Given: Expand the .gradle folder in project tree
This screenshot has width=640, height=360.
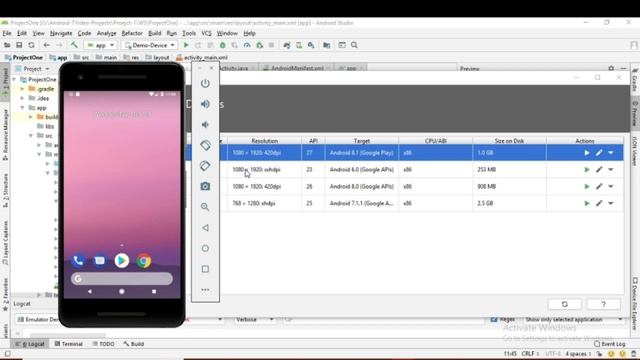Looking at the screenshot, I should click(x=22, y=89).
